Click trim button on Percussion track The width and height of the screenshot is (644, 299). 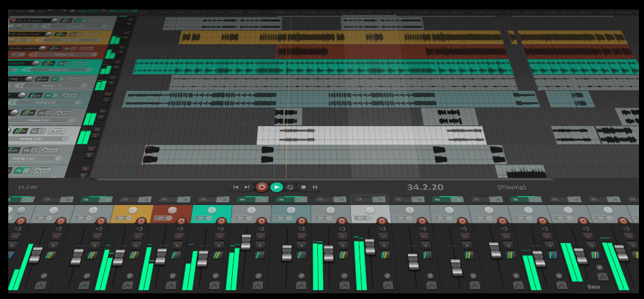click(x=81, y=64)
